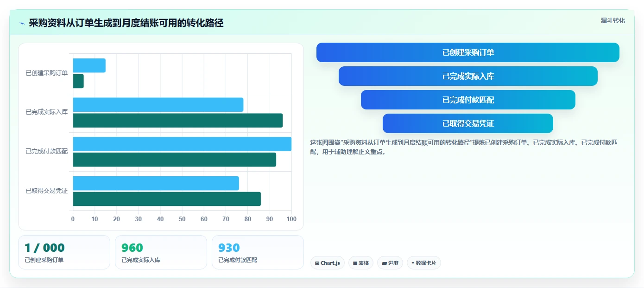Click the 表格 tag chip
644x288 pixels.
(x=361, y=263)
